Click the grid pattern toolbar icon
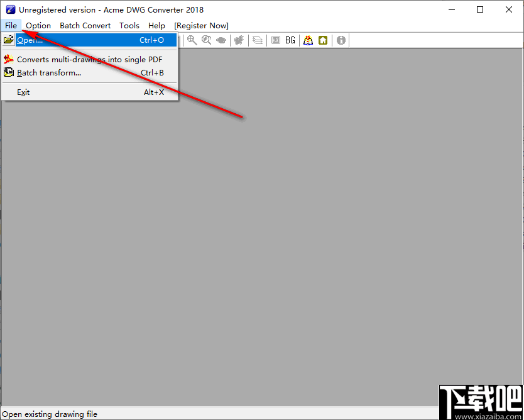This screenshot has width=524, height=420. [276, 40]
